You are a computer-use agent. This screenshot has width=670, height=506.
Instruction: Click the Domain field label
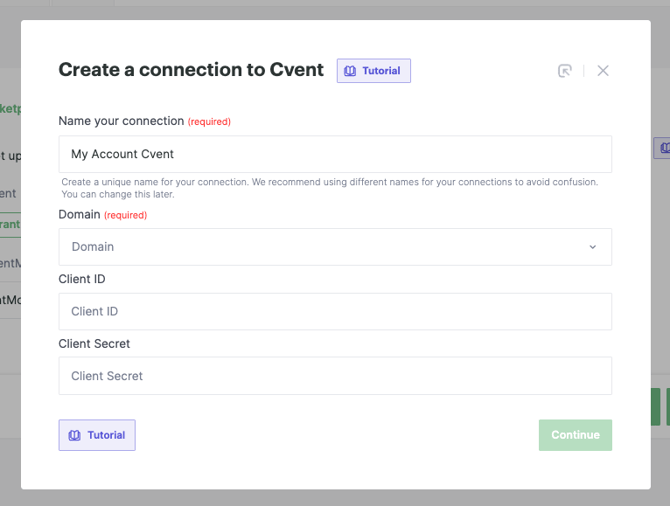coord(79,214)
